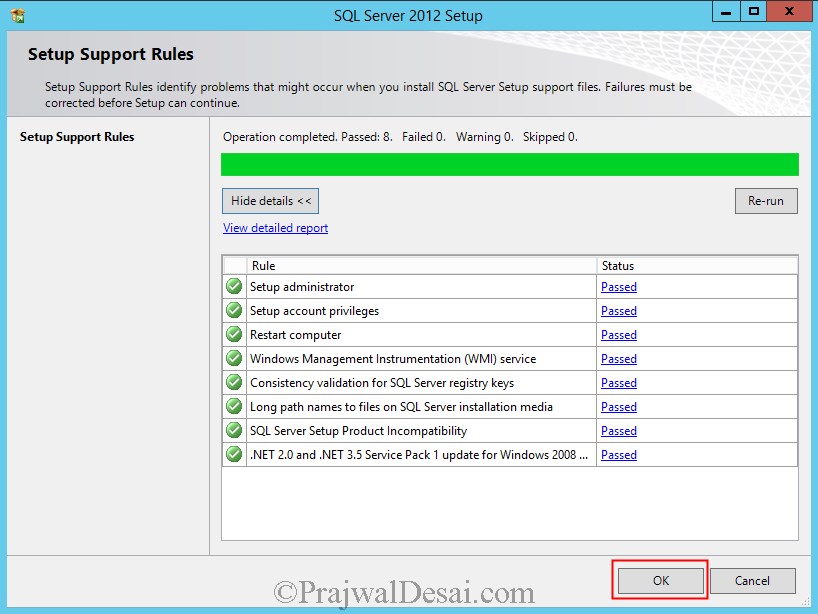Click green check icon for .NET 2.0 rule
Screen dimensions: 818x614
[x=234, y=454]
